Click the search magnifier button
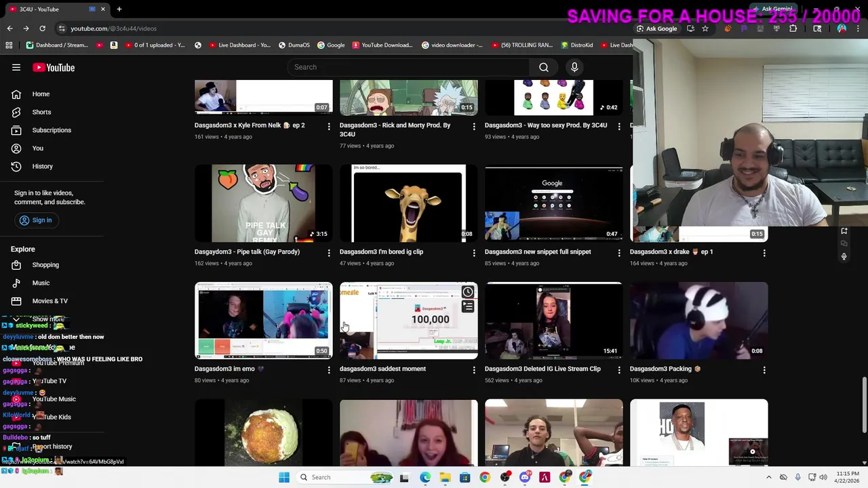This screenshot has height=488, width=868. [x=544, y=67]
